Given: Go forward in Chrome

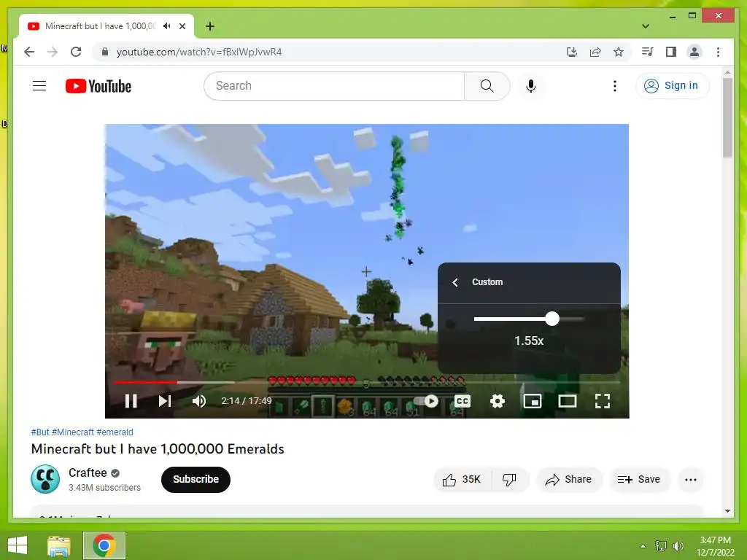Looking at the screenshot, I should (x=53, y=52).
